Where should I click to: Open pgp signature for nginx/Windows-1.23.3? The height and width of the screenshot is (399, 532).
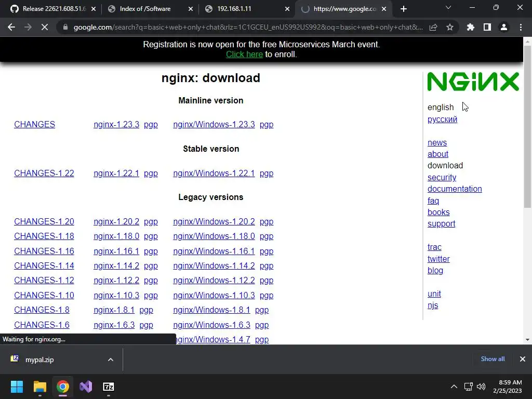click(x=267, y=125)
